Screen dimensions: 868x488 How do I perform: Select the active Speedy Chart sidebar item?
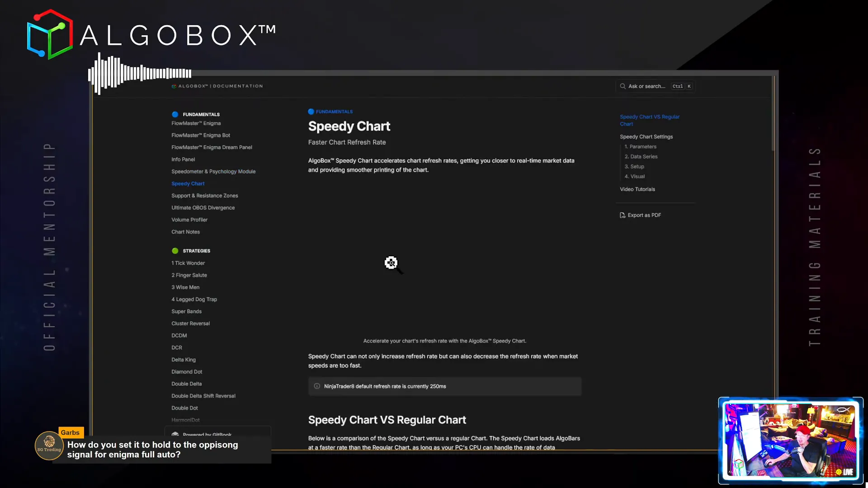(x=188, y=184)
